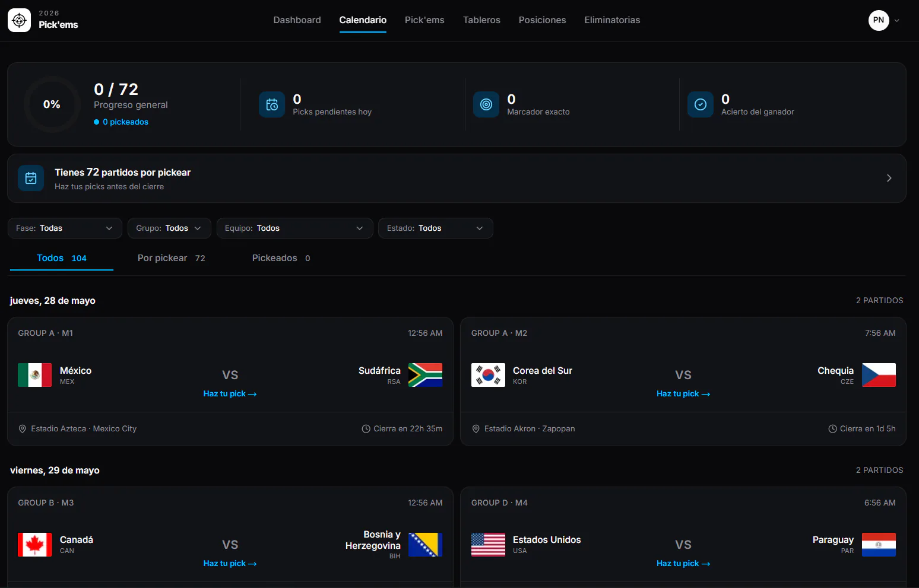Click the Tienes 72 partidos por pickear banner text
Viewport: 919px width, 588px height.
coord(122,173)
